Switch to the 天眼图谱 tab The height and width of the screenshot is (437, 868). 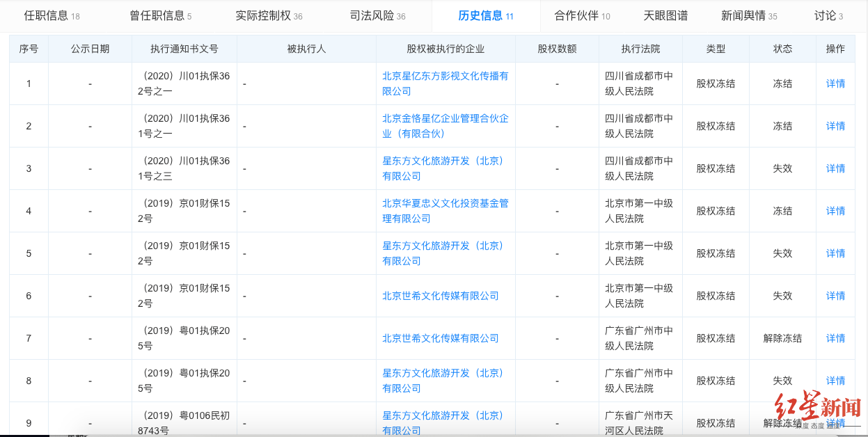click(x=665, y=16)
